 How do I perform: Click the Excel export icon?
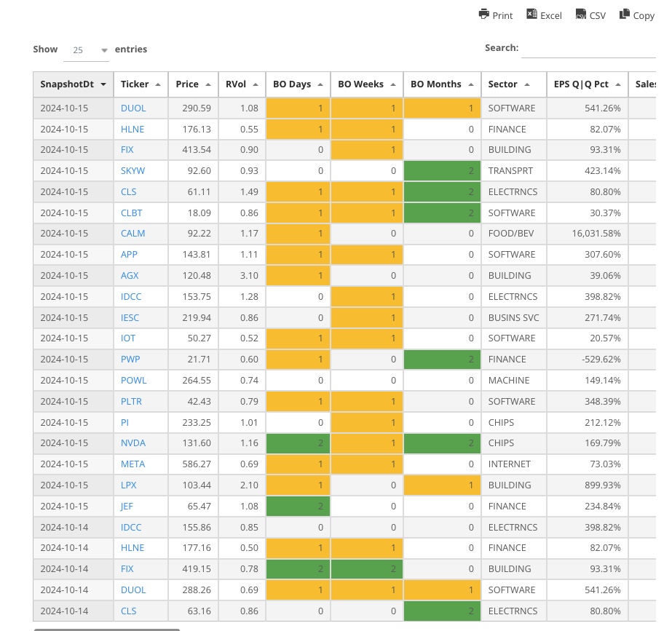point(532,15)
